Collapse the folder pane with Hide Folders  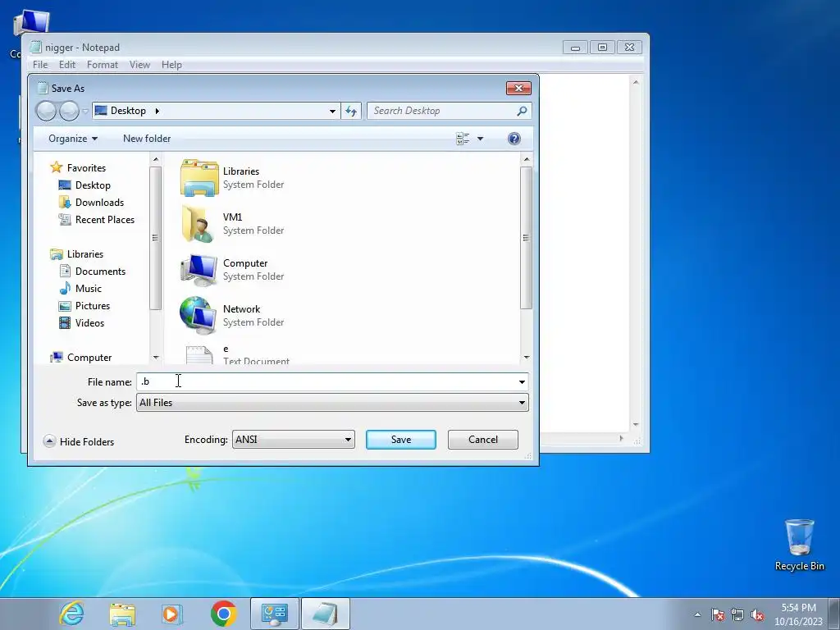pyautogui.click(x=79, y=441)
